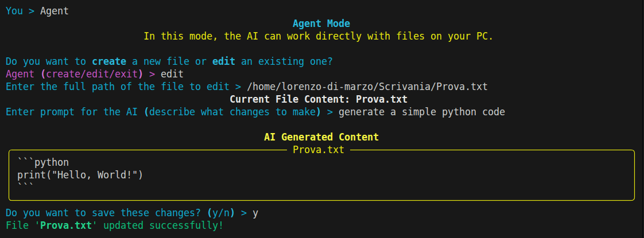Screen dimensions: 644x238
Task: Click the print("Hello, World!") code line
Action: click(x=80, y=175)
